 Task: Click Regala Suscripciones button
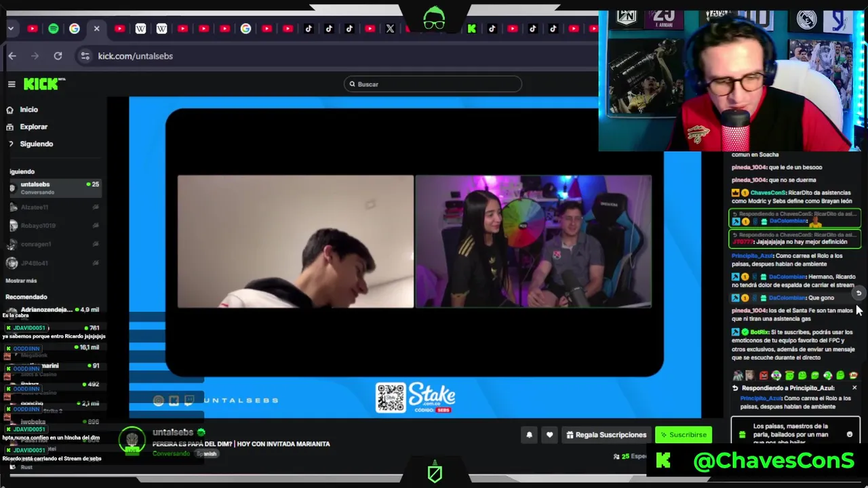click(x=606, y=435)
